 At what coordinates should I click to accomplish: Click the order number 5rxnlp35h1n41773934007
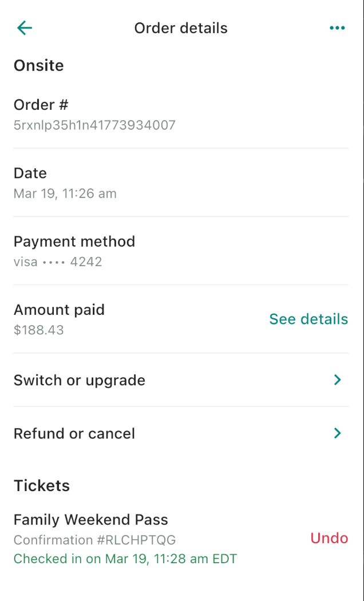point(94,125)
